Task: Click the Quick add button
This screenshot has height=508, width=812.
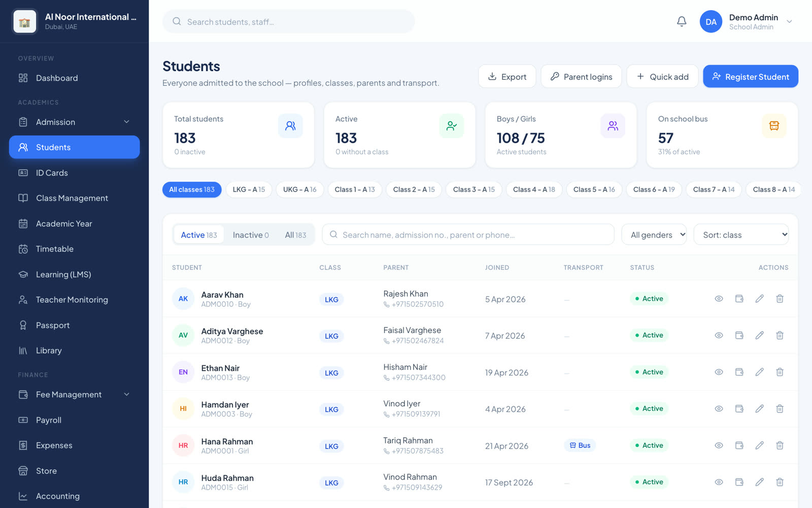Action: click(x=662, y=76)
